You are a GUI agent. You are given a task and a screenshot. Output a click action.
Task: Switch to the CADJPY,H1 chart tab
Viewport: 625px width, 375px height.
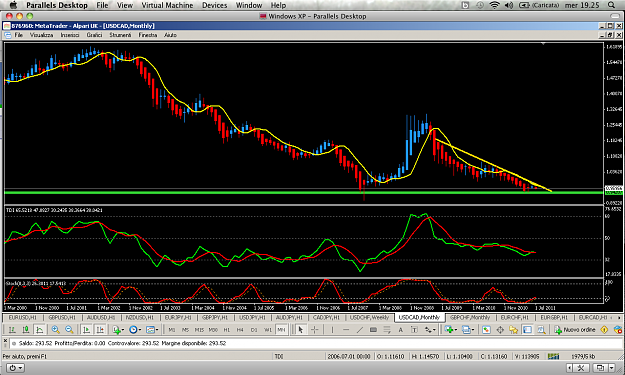[x=326, y=318]
